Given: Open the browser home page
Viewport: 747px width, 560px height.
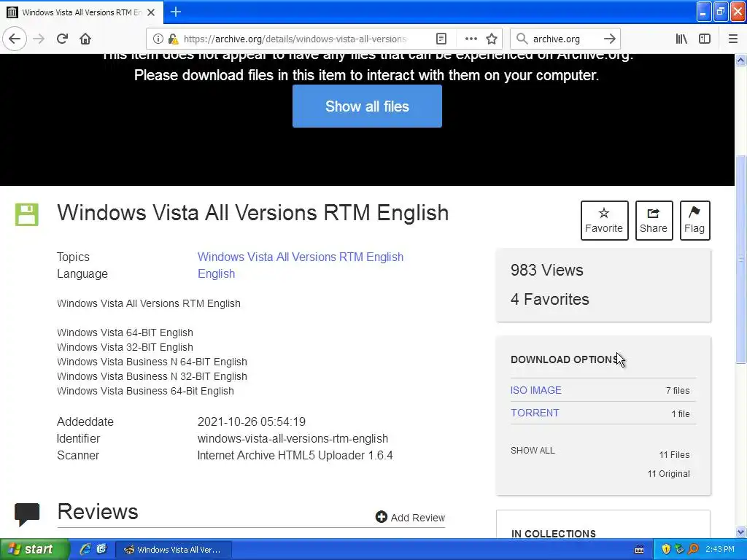Looking at the screenshot, I should tap(85, 39).
